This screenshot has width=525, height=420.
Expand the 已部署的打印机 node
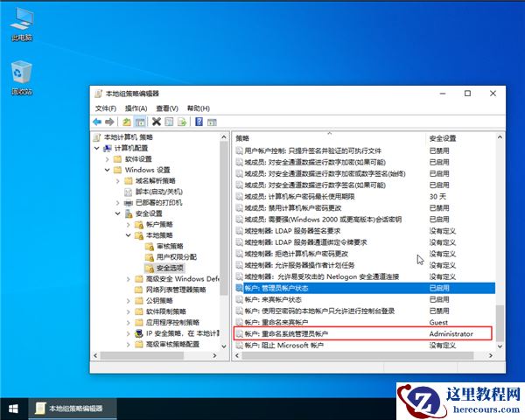coord(118,203)
